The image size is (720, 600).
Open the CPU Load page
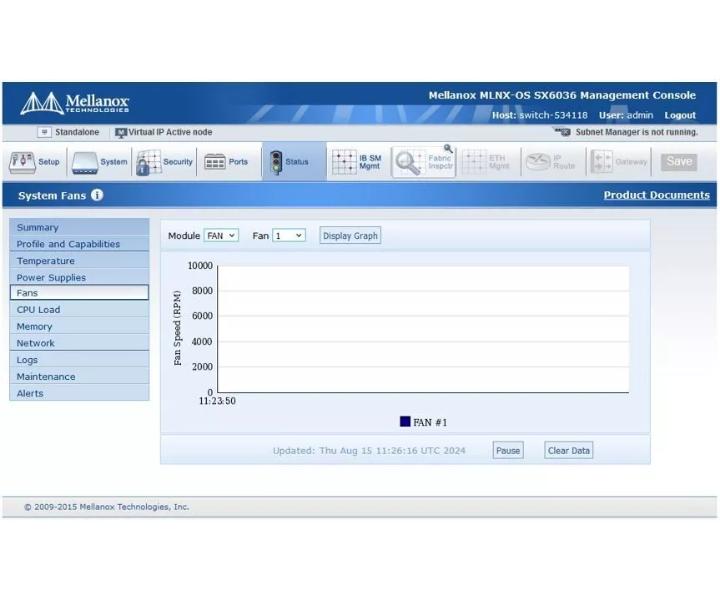coord(79,309)
